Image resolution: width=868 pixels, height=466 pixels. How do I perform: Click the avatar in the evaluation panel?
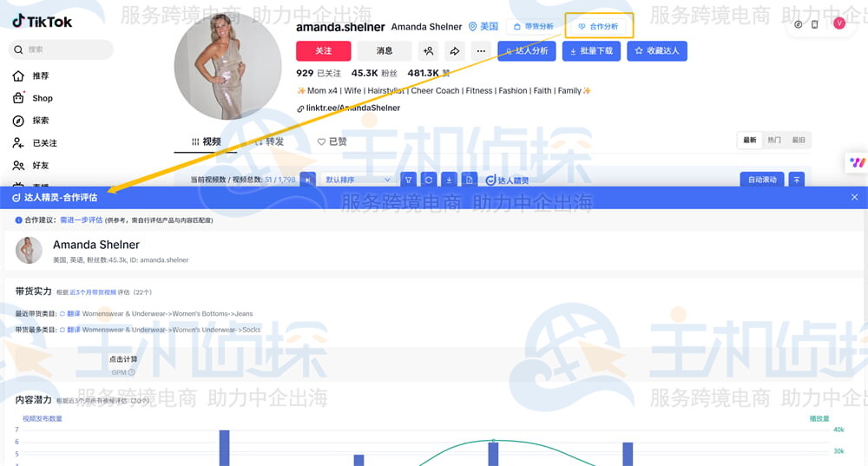click(x=29, y=250)
